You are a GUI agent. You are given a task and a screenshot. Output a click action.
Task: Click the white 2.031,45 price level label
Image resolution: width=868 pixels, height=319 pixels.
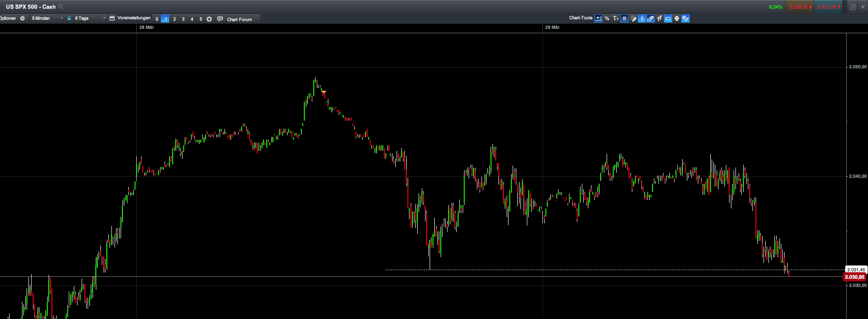[856, 269]
